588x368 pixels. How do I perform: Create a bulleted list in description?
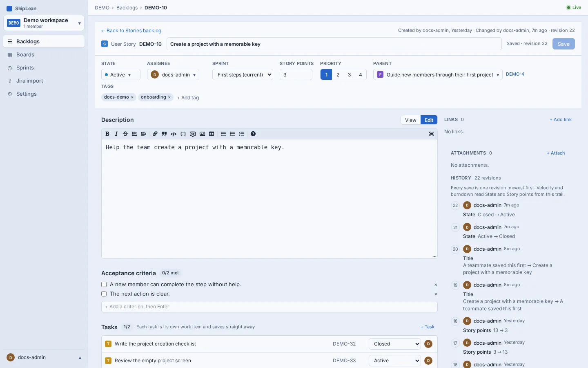pyautogui.click(x=223, y=134)
